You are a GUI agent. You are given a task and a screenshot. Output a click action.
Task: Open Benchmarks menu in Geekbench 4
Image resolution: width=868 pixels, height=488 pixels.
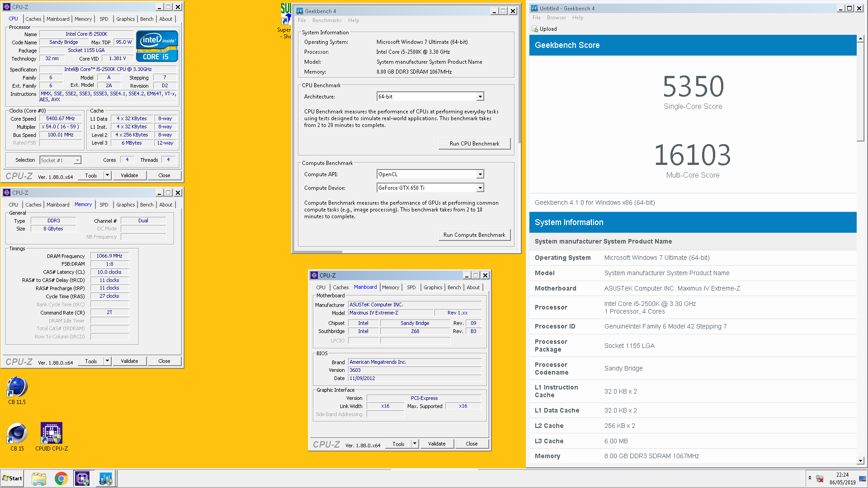coord(327,20)
